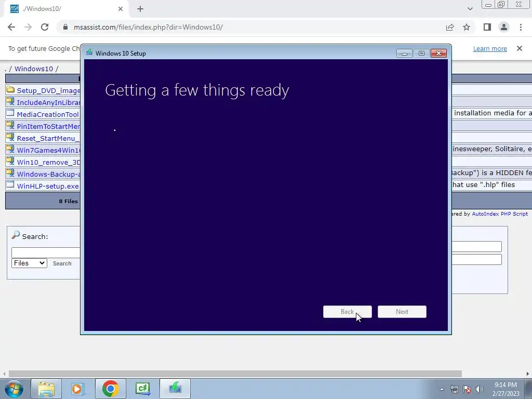This screenshot has width=532, height=399.
Task: Open the AutoIndex PHP Script link
Action: point(500,214)
